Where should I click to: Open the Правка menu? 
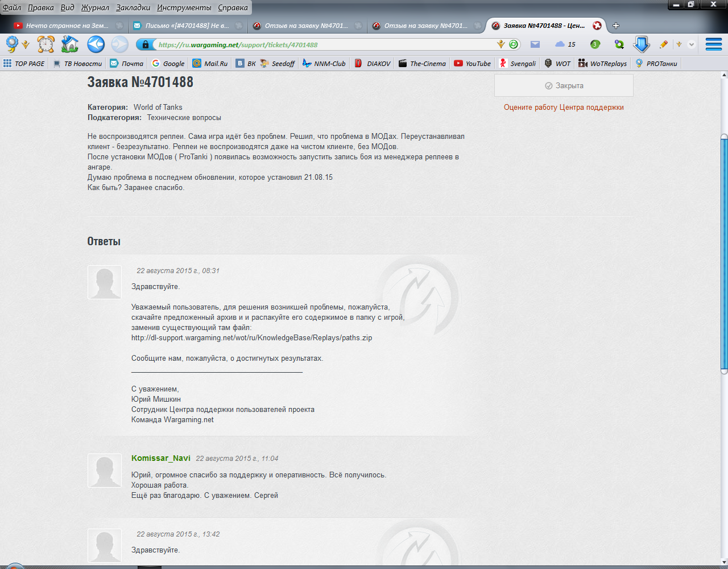tap(41, 7)
